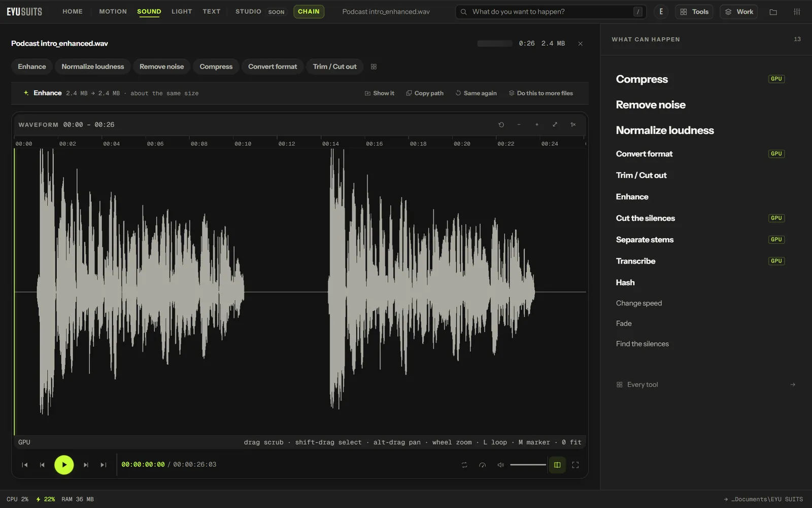Viewport: 812px width, 508px height.
Task: Enter fullscreen player mode
Action: pos(576,465)
